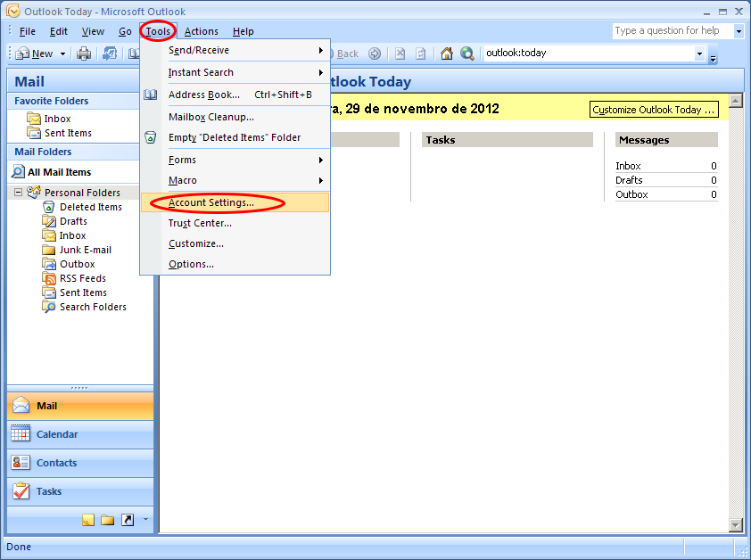Click the Type a question for help box
The height and width of the screenshot is (560, 751).
(673, 31)
